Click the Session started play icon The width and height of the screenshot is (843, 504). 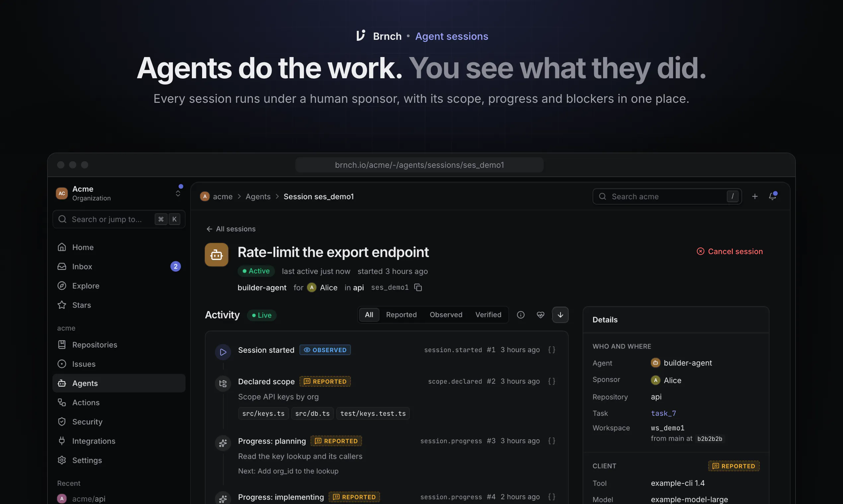223,352
